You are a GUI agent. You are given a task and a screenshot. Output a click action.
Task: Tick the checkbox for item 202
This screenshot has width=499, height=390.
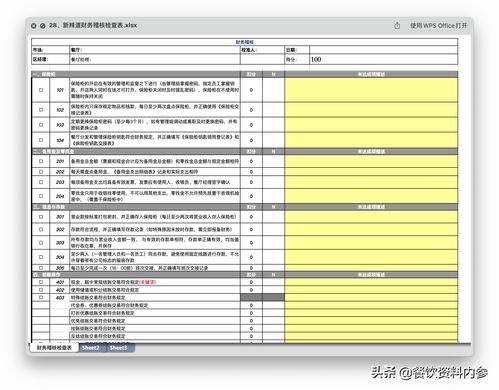click(x=41, y=172)
